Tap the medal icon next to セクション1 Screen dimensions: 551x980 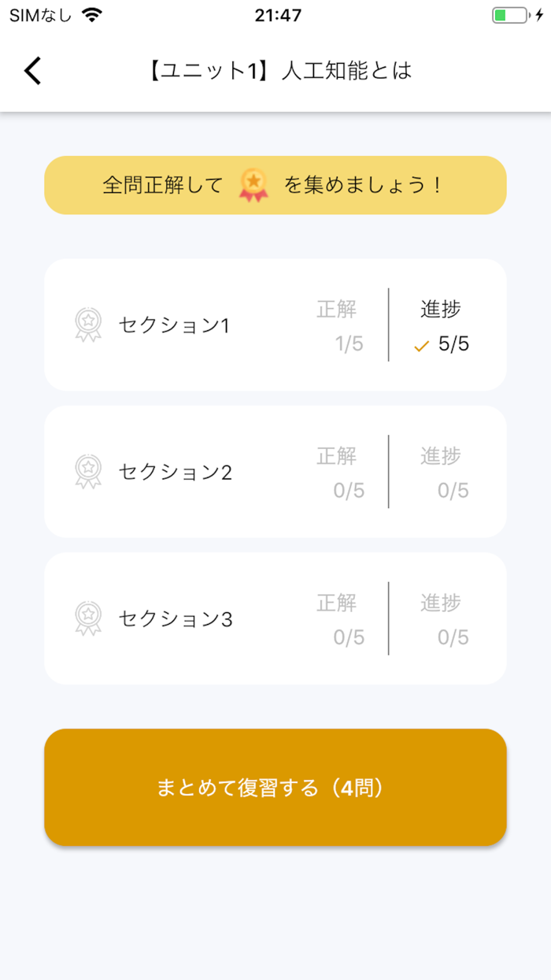pyautogui.click(x=87, y=325)
